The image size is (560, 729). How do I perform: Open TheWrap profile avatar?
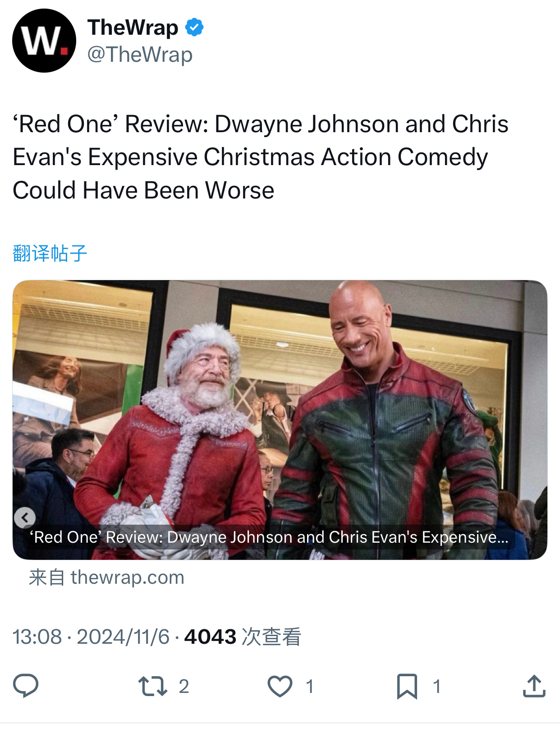click(44, 41)
